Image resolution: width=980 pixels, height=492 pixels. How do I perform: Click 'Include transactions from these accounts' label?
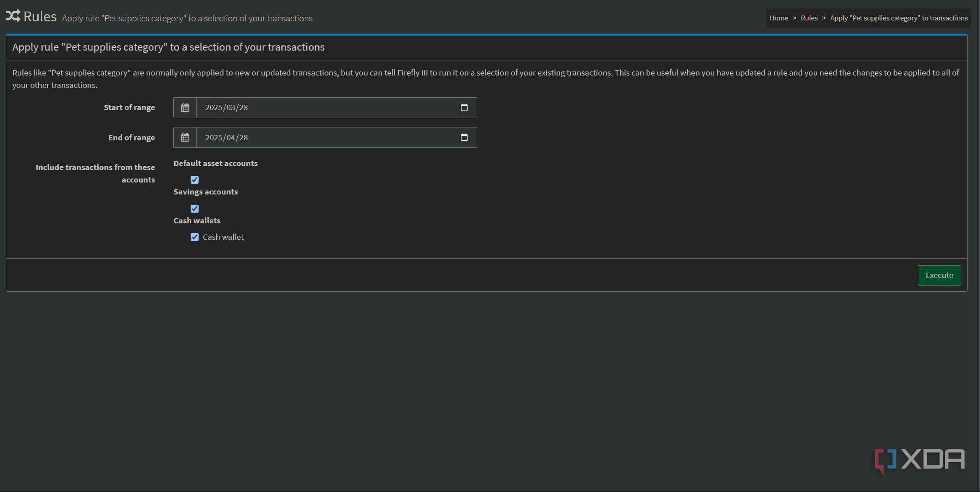click(x=95, y=174)
